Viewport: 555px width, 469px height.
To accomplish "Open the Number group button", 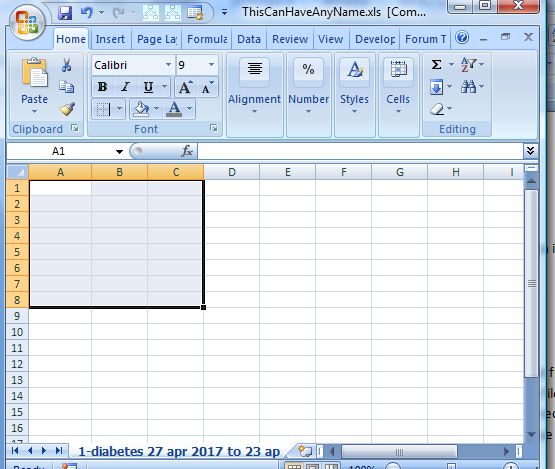I will (309, 95).
